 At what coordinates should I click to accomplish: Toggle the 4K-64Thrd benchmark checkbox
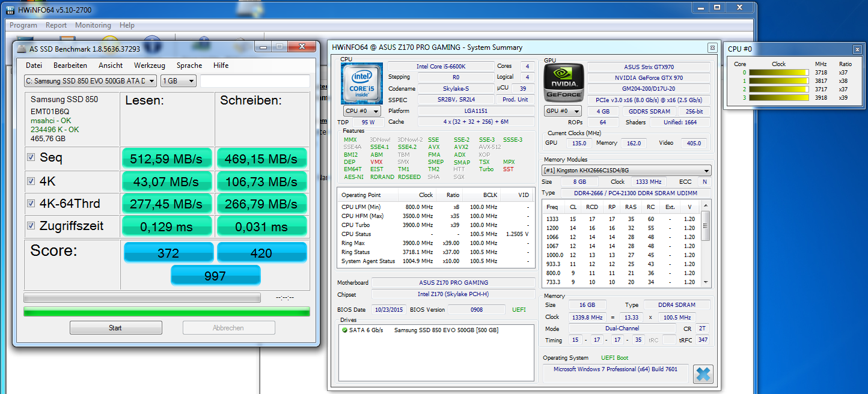pyautogui.click(x=31, y=204)
